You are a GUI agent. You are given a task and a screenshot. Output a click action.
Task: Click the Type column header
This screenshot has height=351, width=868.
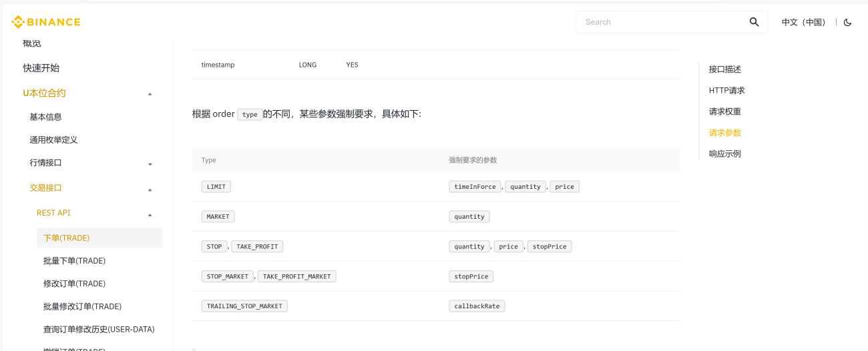[x=209, y=160]
